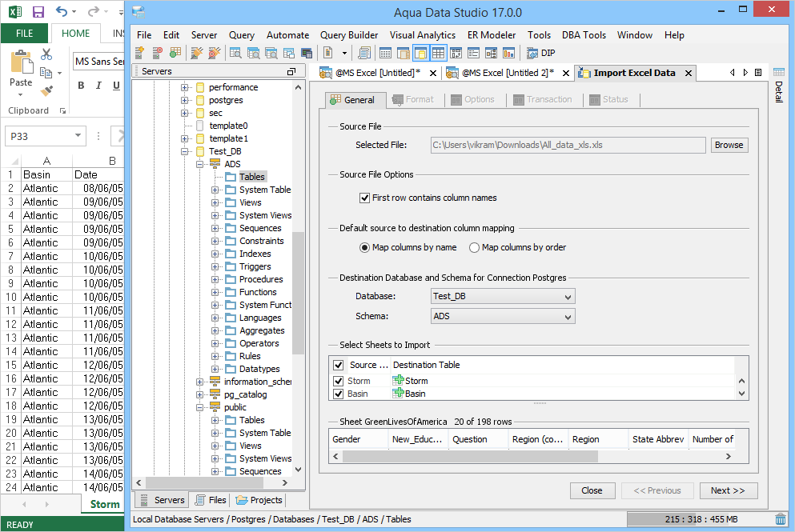Click the new document toolbar icon

pyautogui.click(x=328, y=53)
